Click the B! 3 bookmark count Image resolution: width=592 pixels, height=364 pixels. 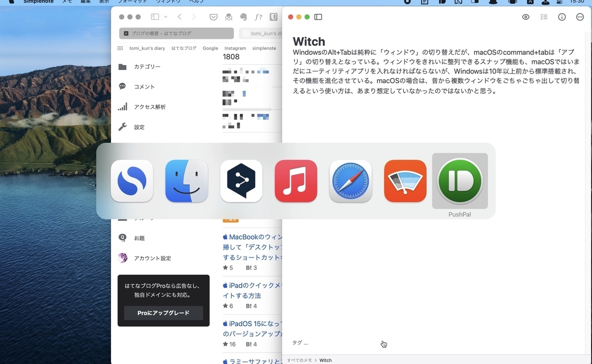coord(252,268)
